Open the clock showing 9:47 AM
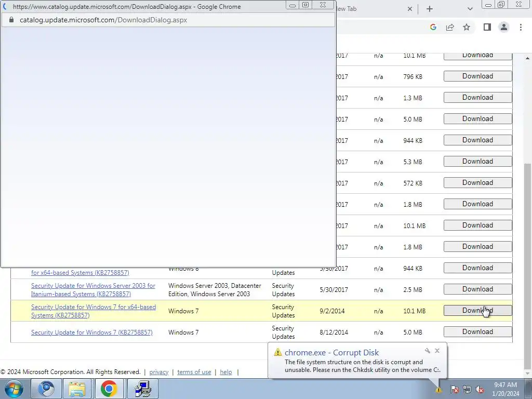532x399 pixels. click(x=506, y=389)
